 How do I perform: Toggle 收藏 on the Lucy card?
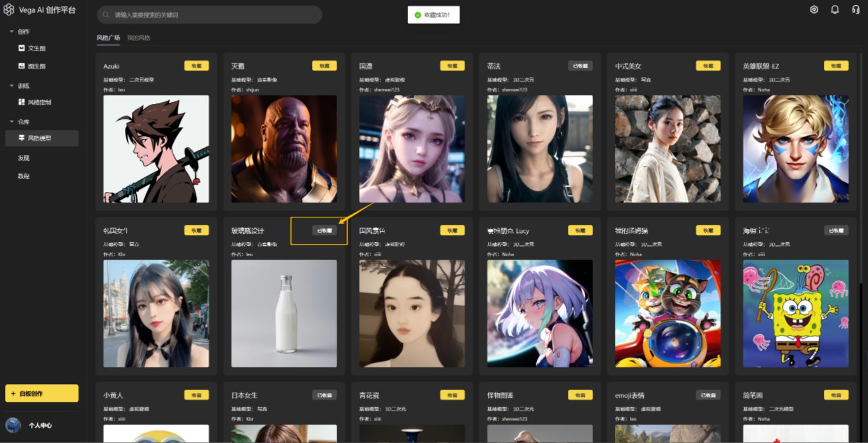click(580, 230)
